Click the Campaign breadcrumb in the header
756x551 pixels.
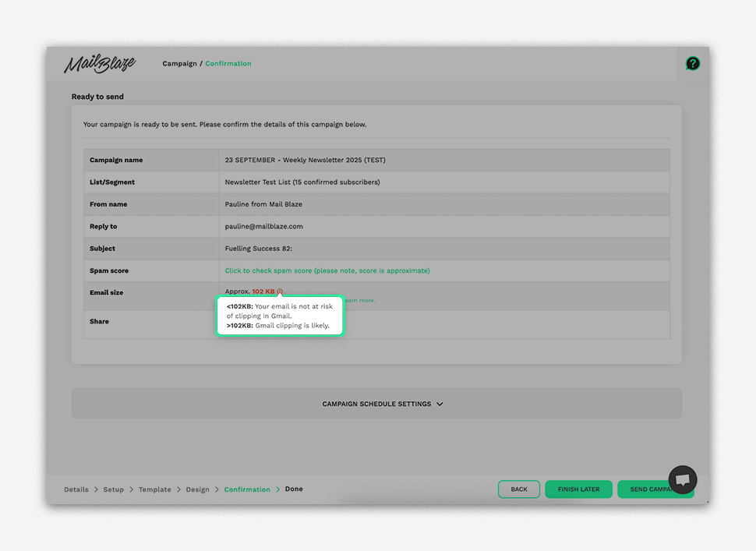[x=179, y=64]
